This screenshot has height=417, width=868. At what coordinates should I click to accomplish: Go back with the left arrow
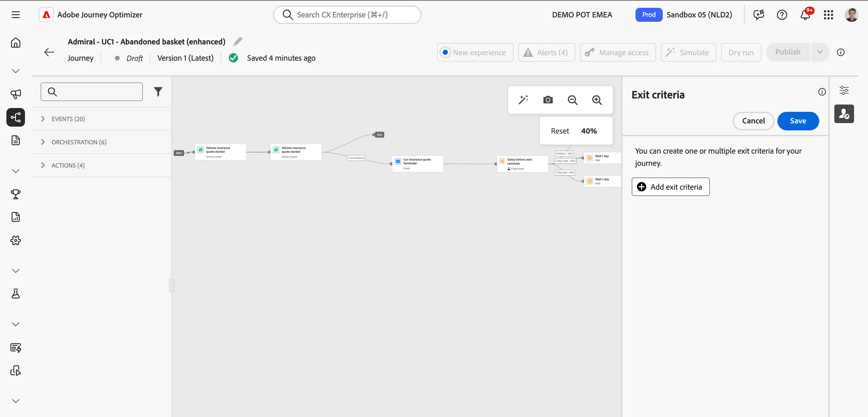49,52
